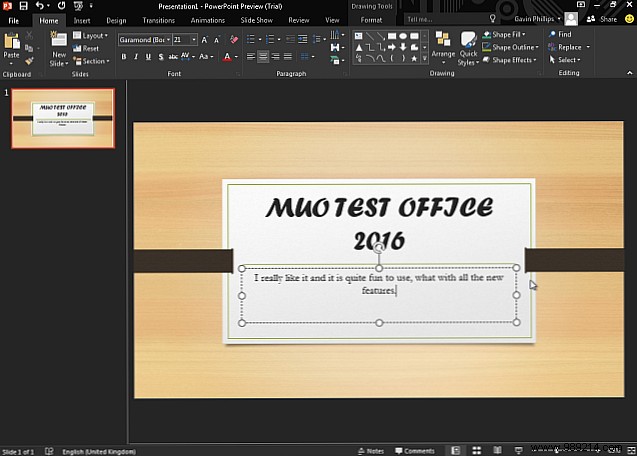Click the text box shape icon

pos(359,36)
